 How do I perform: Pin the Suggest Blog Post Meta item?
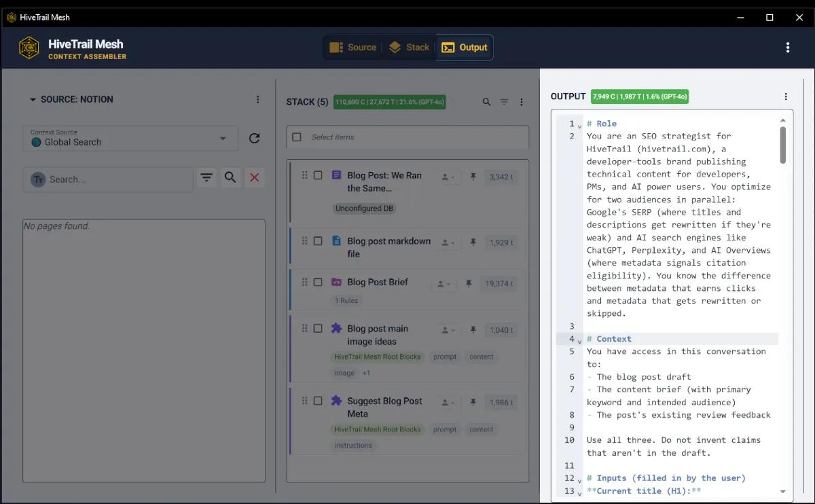(x=473, y=402)
